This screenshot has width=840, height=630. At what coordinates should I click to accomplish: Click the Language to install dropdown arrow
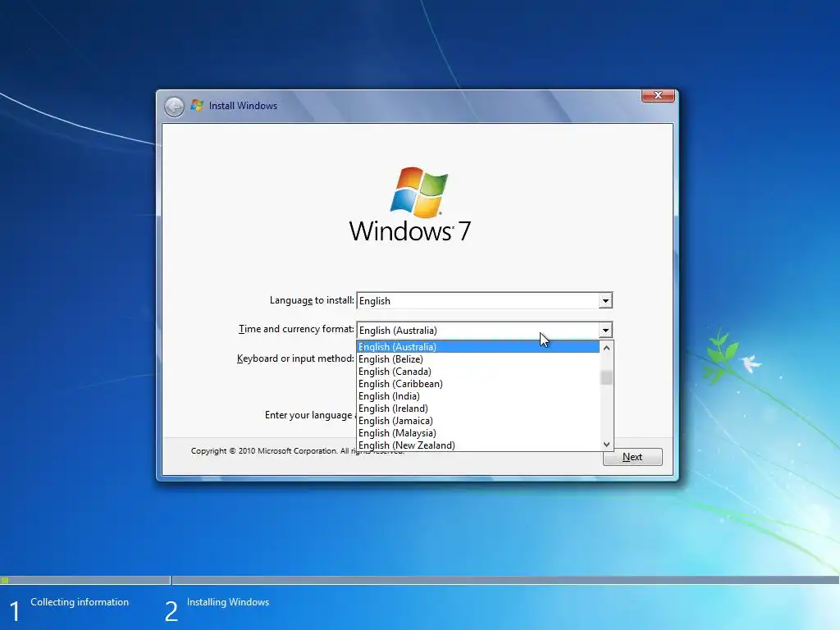coord(605,301)
